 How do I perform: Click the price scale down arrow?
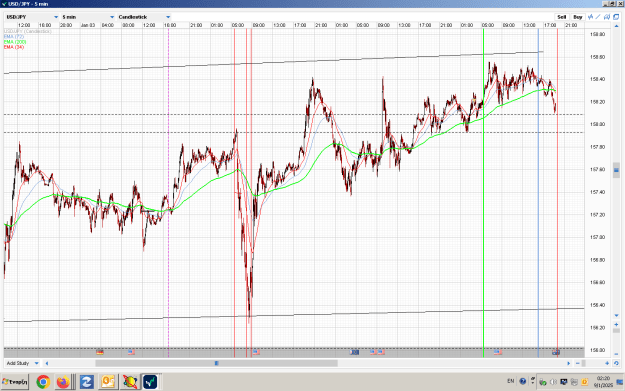click(616, 316)
